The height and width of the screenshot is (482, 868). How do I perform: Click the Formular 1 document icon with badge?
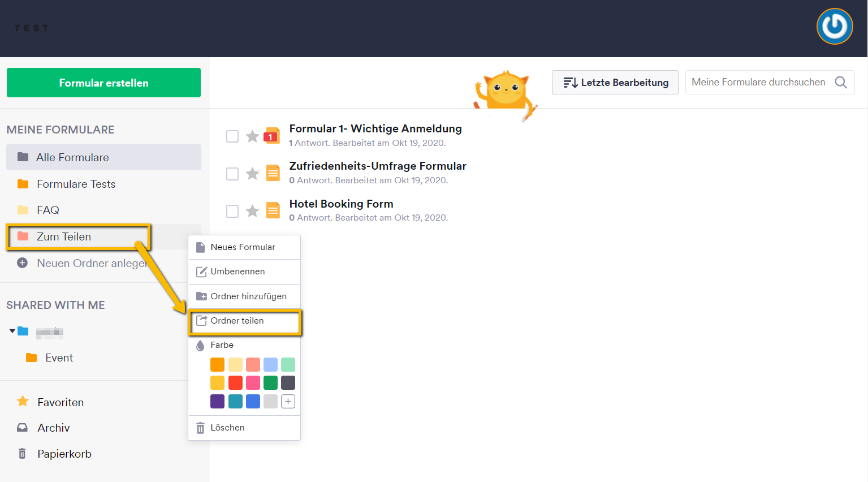pos(273,136)
